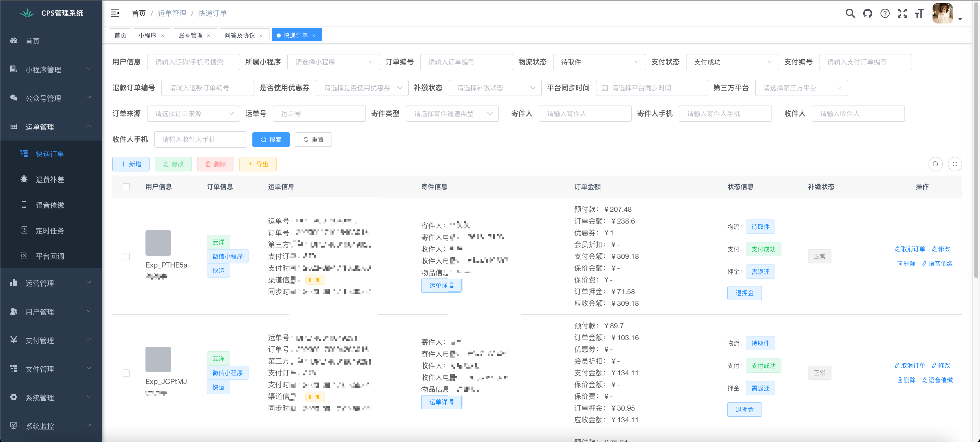
Task: Click the 快递订单 list icon
Action: point(24,154)
